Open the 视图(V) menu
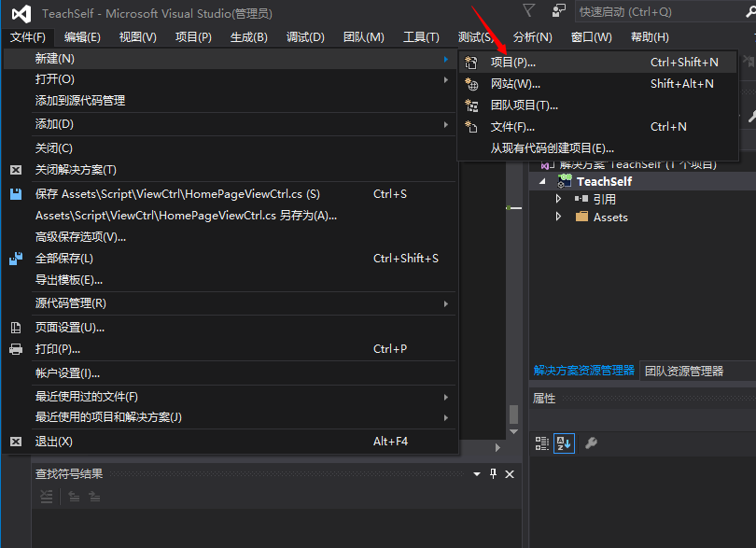The width and height of the screenshot is (756, 548). click(138, 37)
